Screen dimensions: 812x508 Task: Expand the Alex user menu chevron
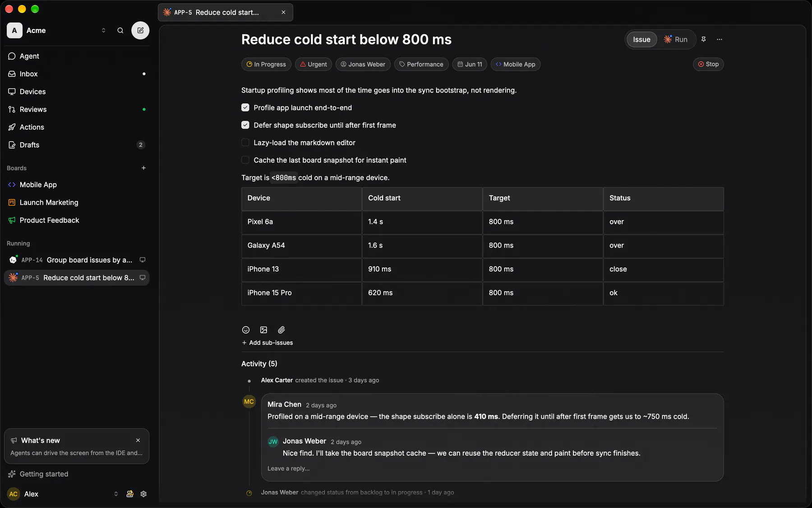pyautogui.click(x=116, y=494)
